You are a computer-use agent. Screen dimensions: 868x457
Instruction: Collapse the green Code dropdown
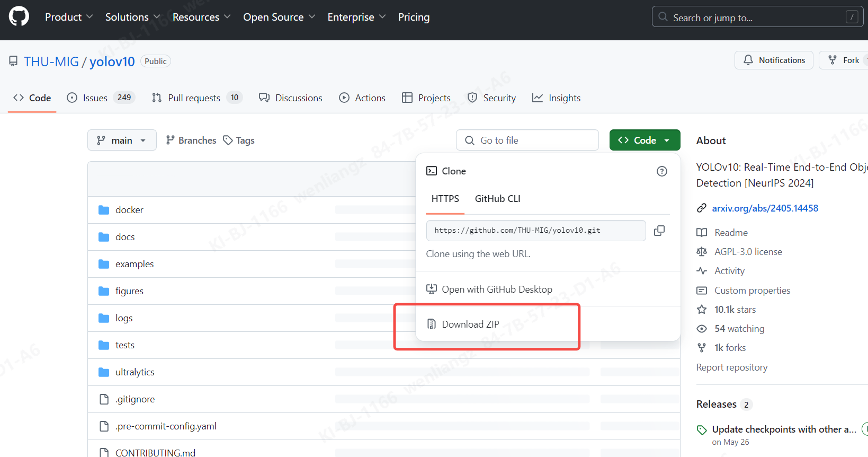click(645, 140)
